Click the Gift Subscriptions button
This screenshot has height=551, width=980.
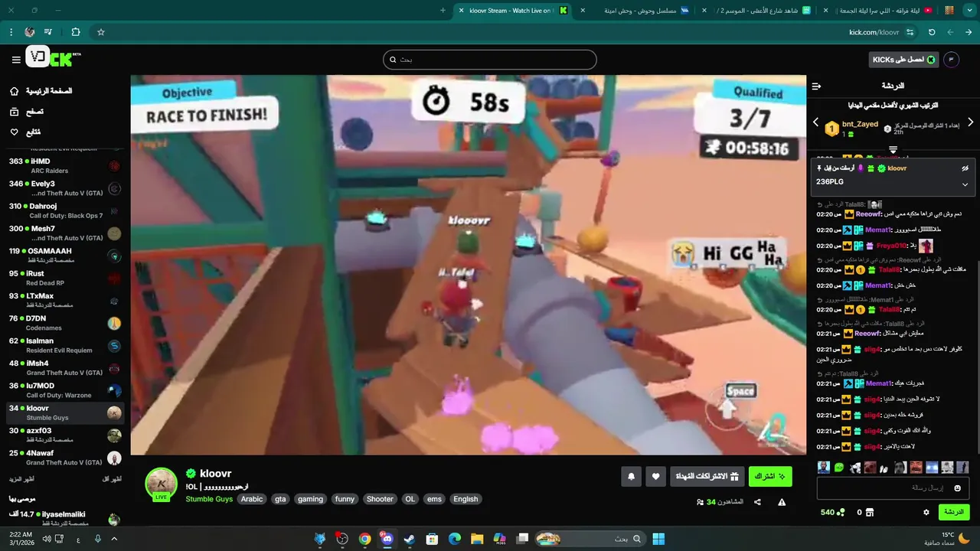tap(707, 476)
